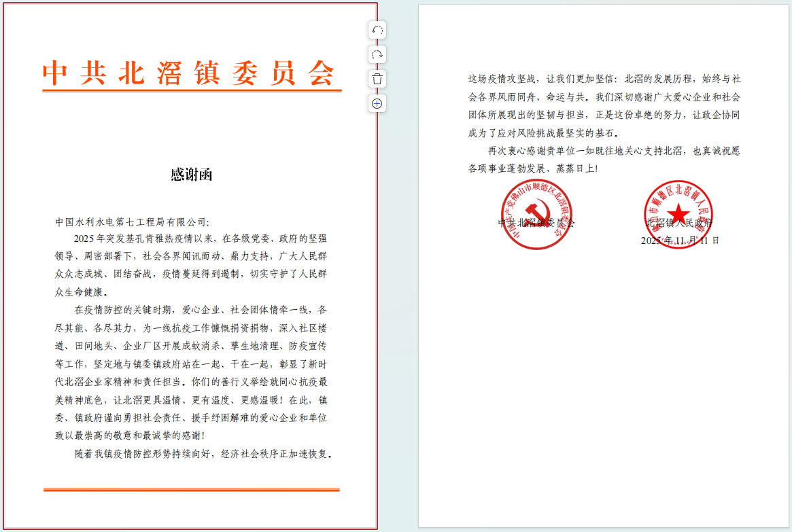Click the line beginning 这场疫情攻坚战 on page two
This screenshot has height=532, width=792.
[604, 78]
